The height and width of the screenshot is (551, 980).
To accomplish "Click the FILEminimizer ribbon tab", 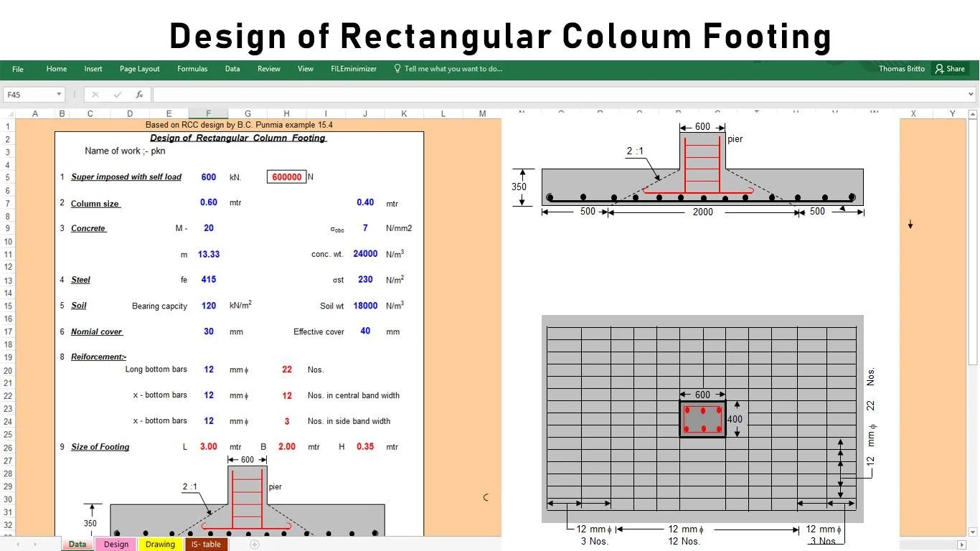I will [353, 69].
